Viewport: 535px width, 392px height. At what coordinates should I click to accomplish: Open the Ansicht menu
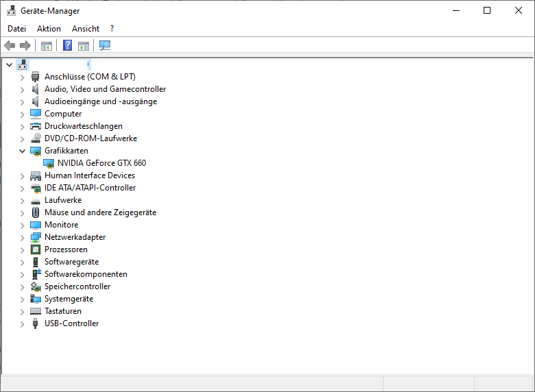86,29
